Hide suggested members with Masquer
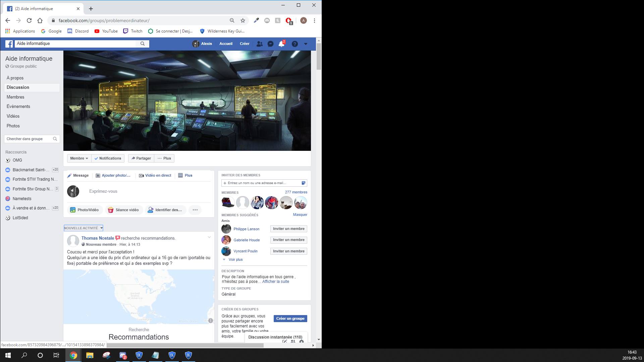The image size is (644, 362). (300, 215)
